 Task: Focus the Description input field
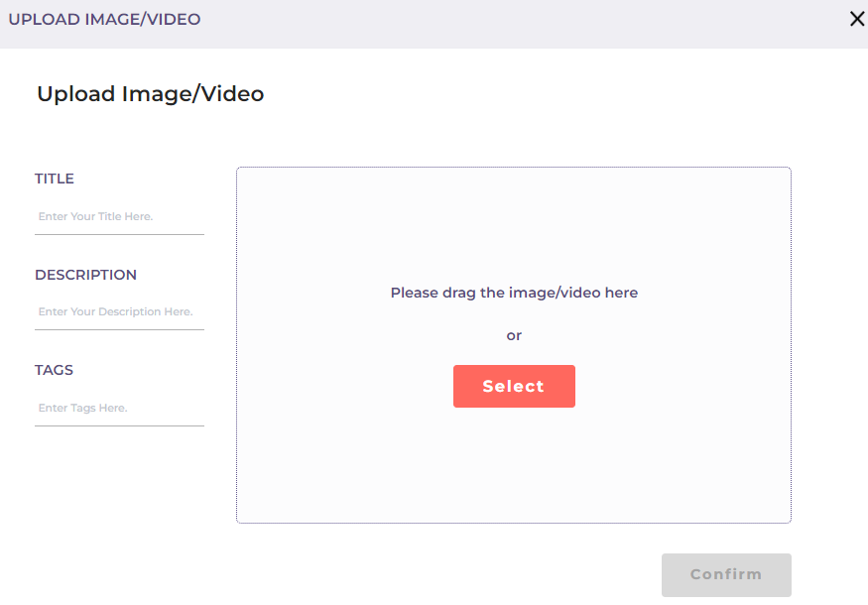pyautogui.click(x=119, y=311)
